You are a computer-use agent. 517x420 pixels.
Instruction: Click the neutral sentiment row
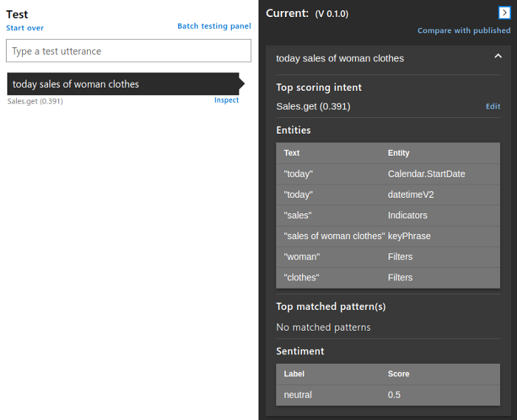coord(388,395)
